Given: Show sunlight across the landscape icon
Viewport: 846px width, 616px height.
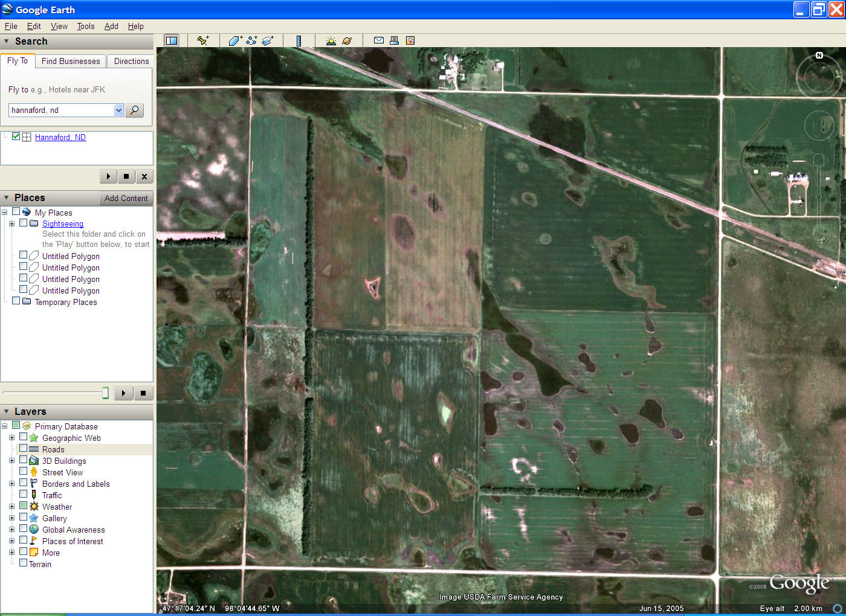Looking at the screenshot, I should (331, 40).
